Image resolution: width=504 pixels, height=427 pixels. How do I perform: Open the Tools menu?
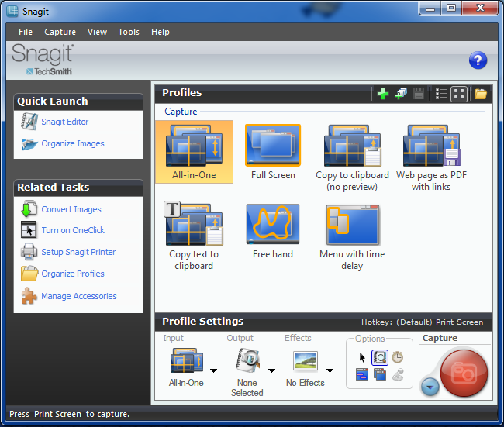[129, 32]
